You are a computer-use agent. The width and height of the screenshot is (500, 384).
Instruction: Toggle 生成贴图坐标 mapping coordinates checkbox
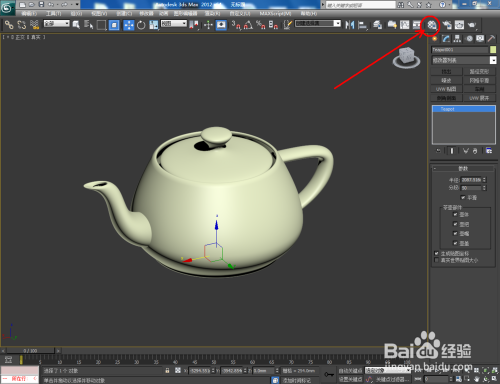[x=436, y=253]
